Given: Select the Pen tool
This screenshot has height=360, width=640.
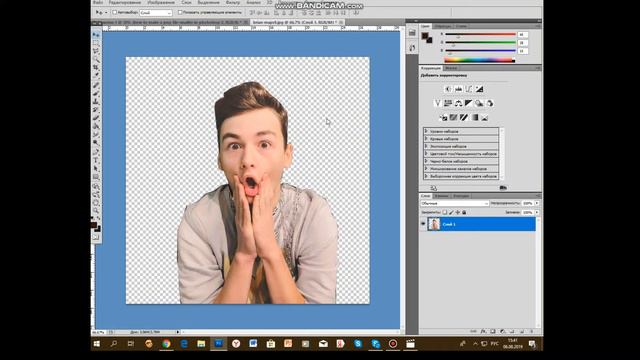Looking at the screenshot, I should (96, 152).
